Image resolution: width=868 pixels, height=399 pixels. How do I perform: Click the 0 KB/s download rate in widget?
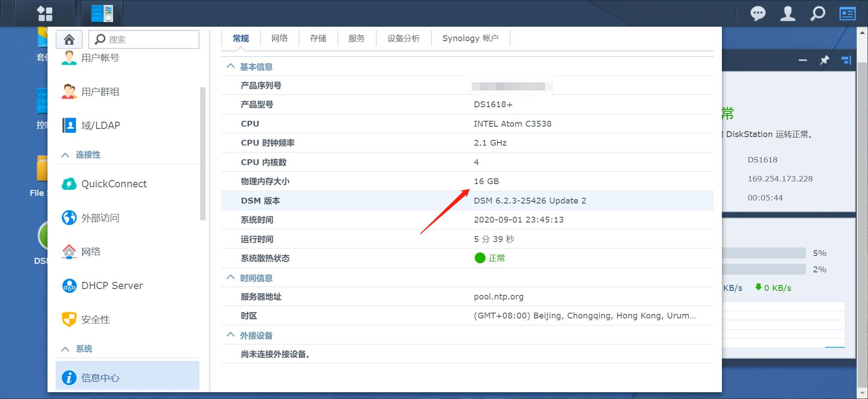(773, 288)
